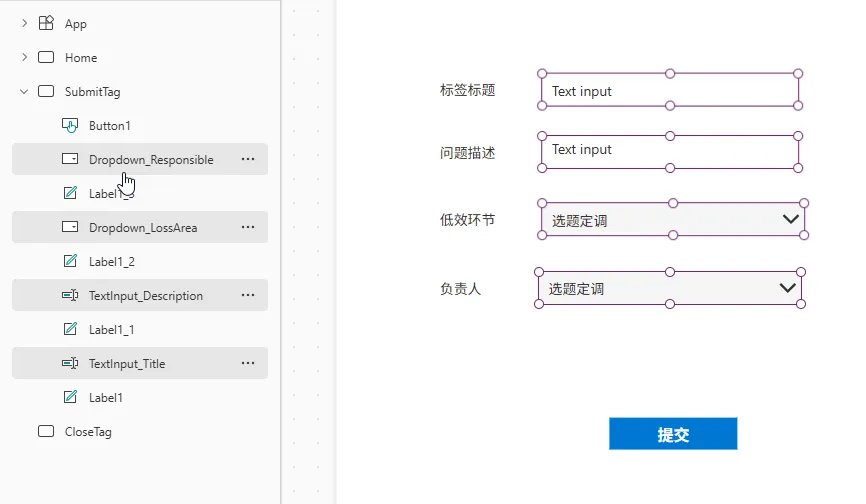Open more options for Dropdown_LossArea

tap(248, 228)
